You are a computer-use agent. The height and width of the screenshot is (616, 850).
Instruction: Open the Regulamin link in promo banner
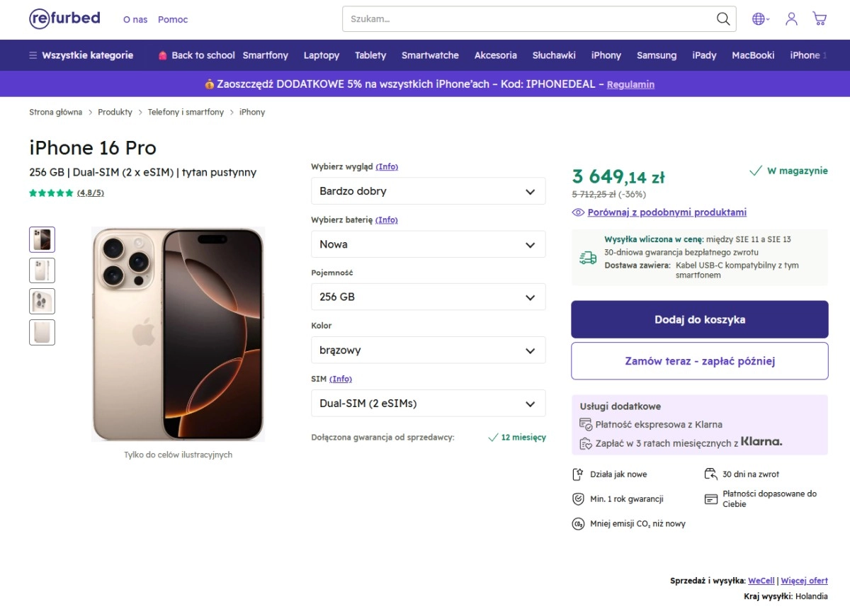coord(630,84)
